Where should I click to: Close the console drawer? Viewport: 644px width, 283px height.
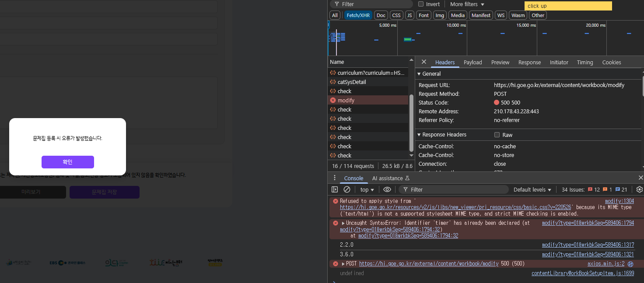click(x=640, y=178)
